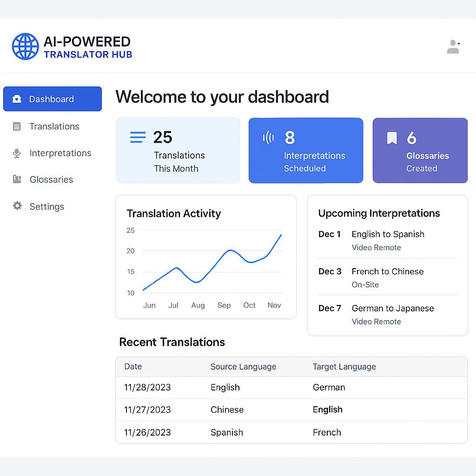The image size is (476, 476).
Task: Click the Jun label on chart axis
Action: coord(149,305)
